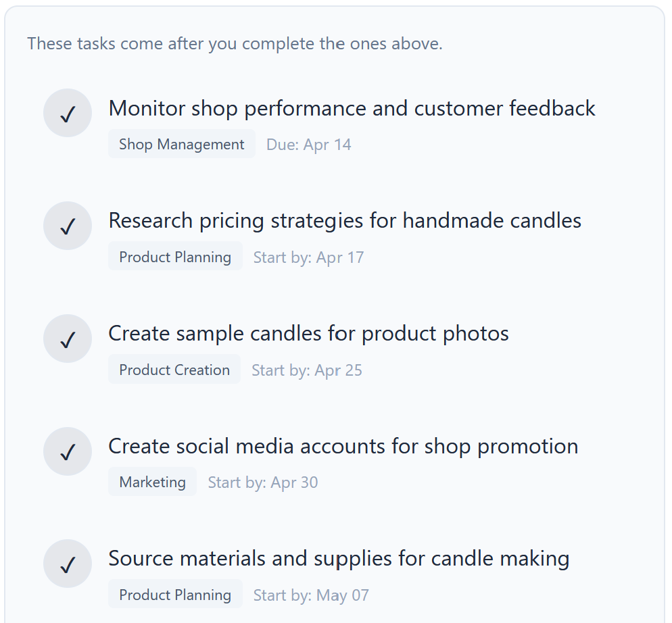Click the Start by: May 07 date label
The width and height of the screenshot is (672, 623).
pyautogui.click(x=310, y=595)
